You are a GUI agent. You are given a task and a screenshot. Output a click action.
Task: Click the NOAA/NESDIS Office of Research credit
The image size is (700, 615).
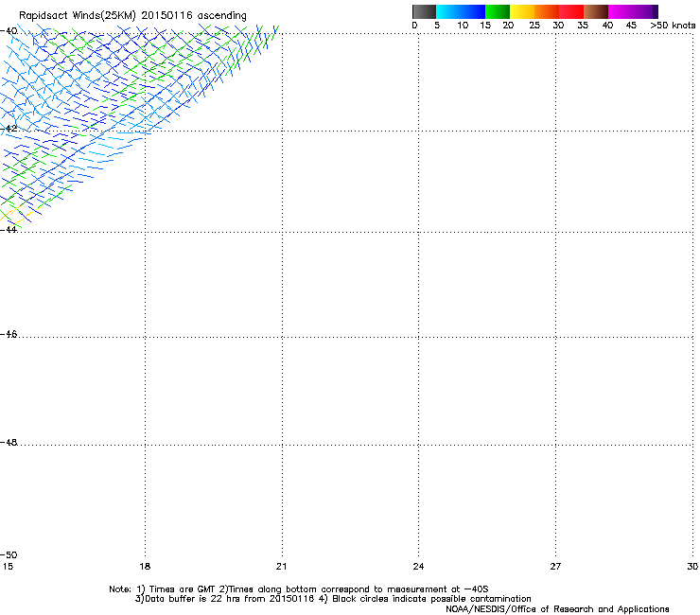pos(557,609)
